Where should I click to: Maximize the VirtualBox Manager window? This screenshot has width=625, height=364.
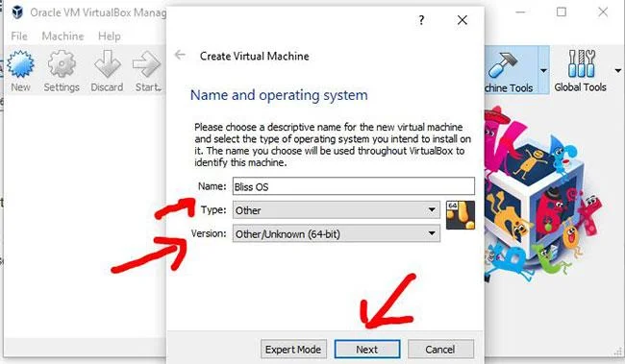562,12
